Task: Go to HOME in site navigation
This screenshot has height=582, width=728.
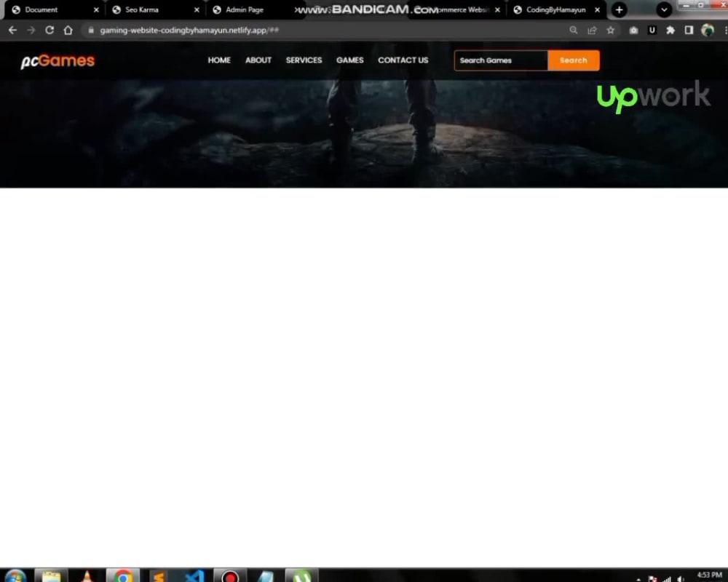Action: tap(219, 60)
